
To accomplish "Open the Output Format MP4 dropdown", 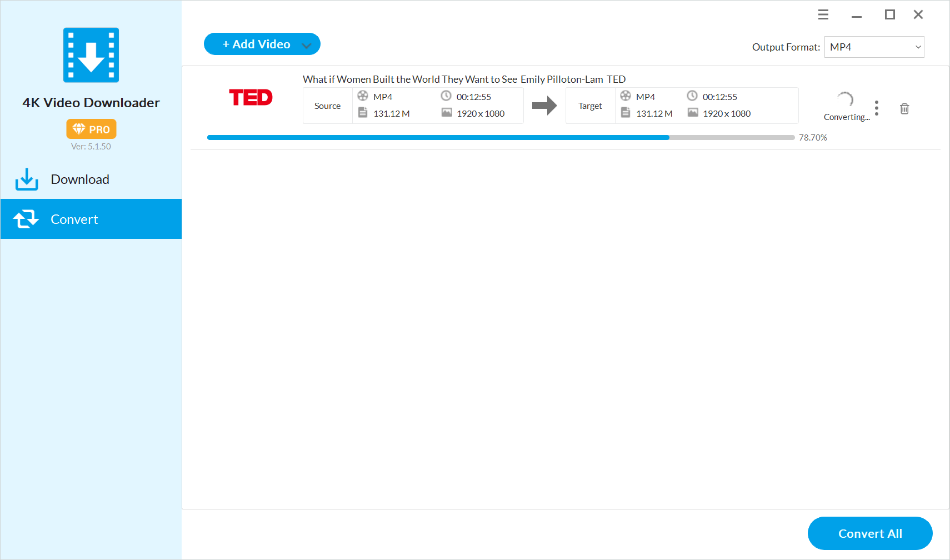I will tap(874, 47).
